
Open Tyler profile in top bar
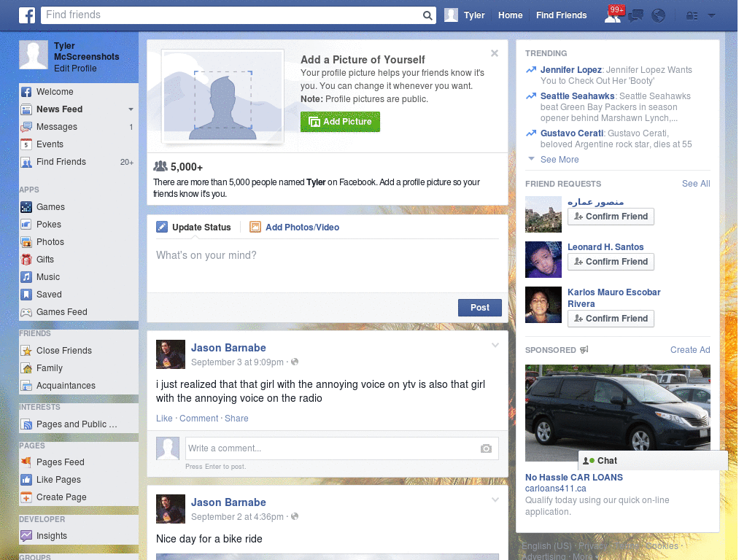click(465, 16)
